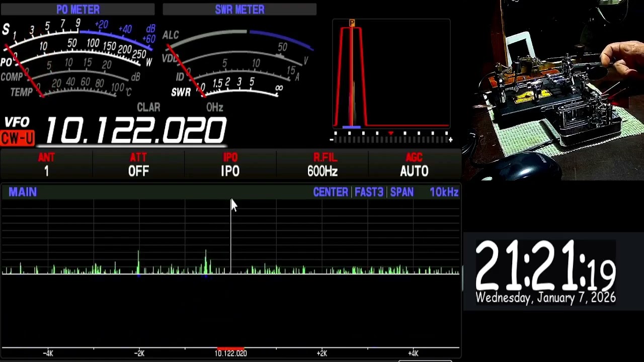Click the plus sign at the passband scale end

pyautogui.click(x=450, y=140)
